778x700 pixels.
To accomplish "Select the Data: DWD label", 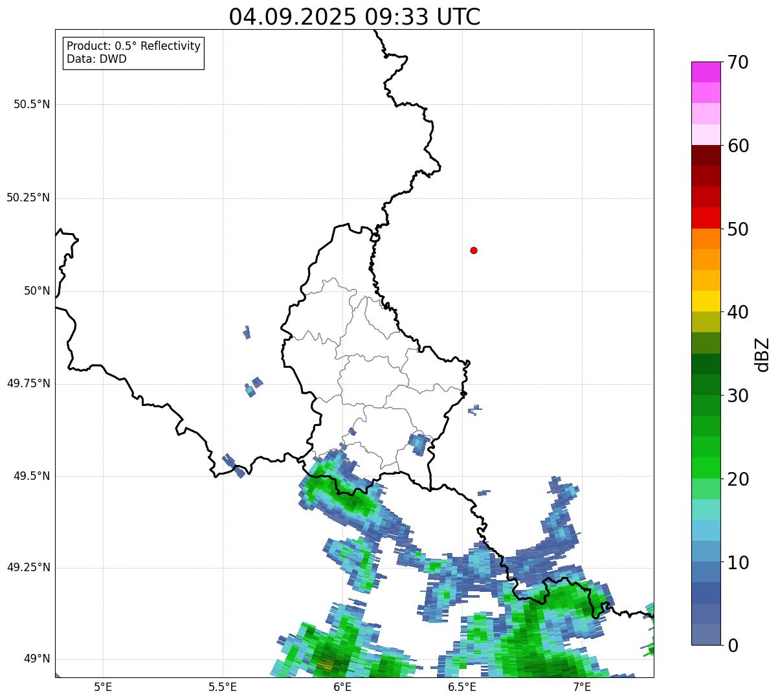I will 96,59.
